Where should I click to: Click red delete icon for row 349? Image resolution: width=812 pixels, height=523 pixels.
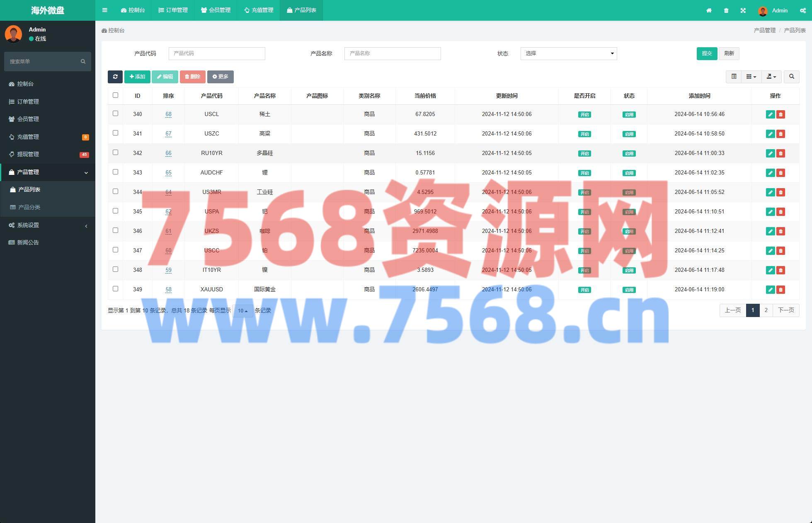click(780, 290)
